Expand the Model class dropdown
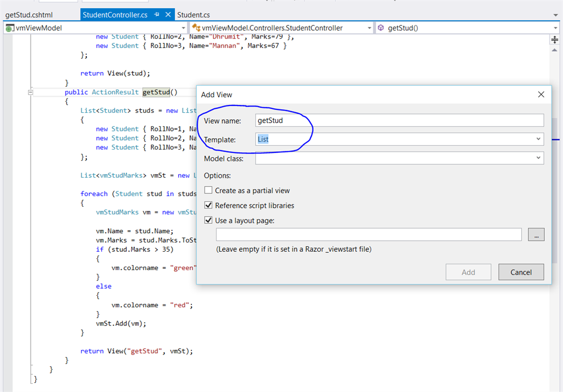This screenshot has height=392, width=563. (538, 158)
